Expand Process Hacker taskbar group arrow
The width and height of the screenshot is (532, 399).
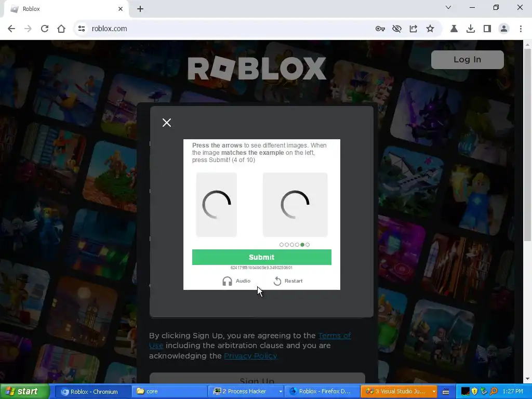[x=281, y=392]
